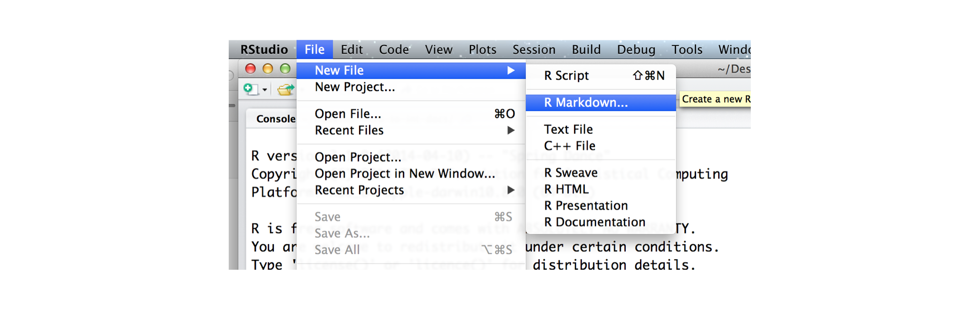The image size is (980, 320).
Task: Select Open Project in New Window
Action: tap(403, 174)
